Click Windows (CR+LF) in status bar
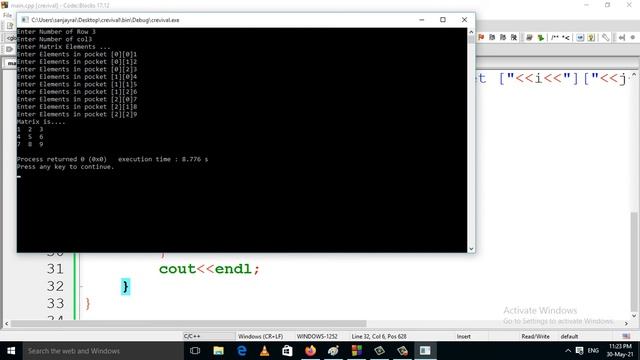Screen dimensions: 640x360 [260, 336]
